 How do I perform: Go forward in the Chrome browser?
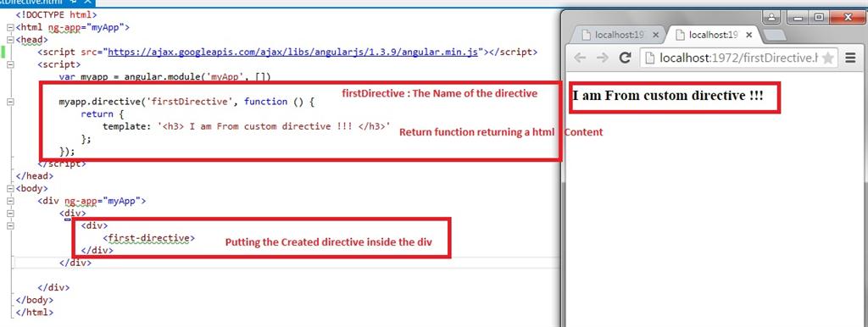pyautogui.click(x=603, y=58)
